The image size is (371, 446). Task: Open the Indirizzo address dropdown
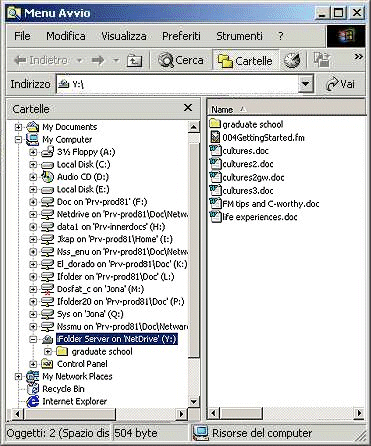click(x=305, y=84)
